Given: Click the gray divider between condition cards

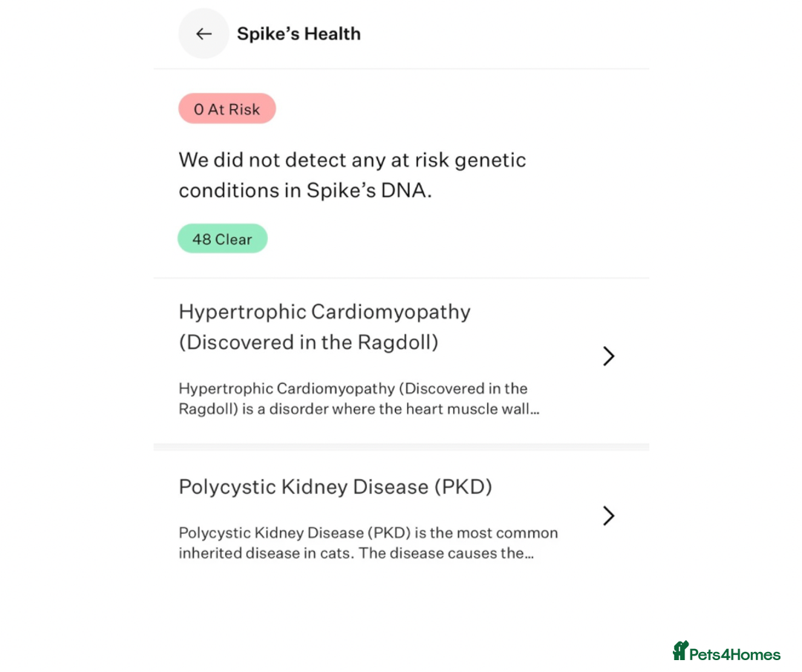Looking at the screenshot, I should tap(401, 447).
